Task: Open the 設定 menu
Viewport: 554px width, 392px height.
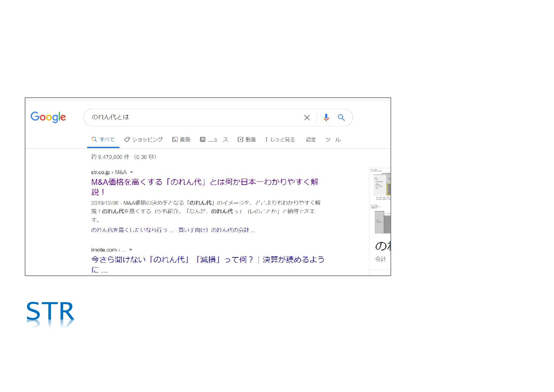Action: coord(311,140)
